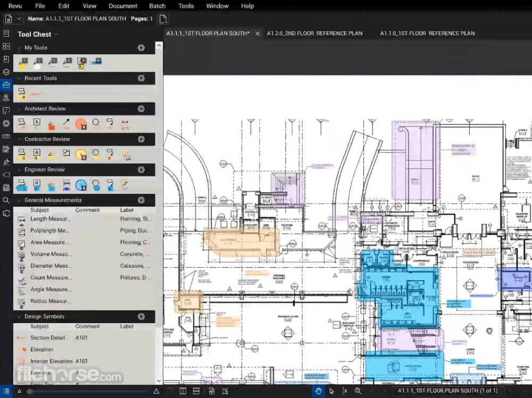Image resolution: width=532 pixels, height=398 pixels.
Task: Open Architect Review settings gear
Action: [141, 109]
